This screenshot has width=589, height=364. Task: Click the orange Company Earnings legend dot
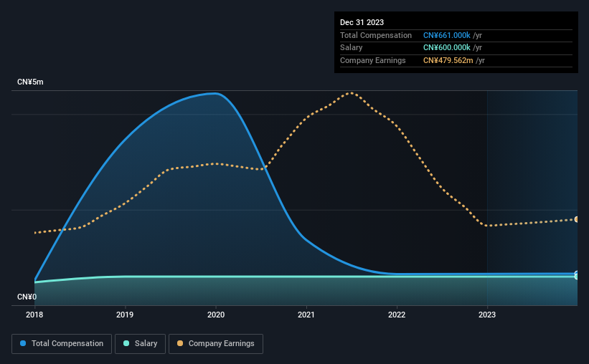click(180, 343)
